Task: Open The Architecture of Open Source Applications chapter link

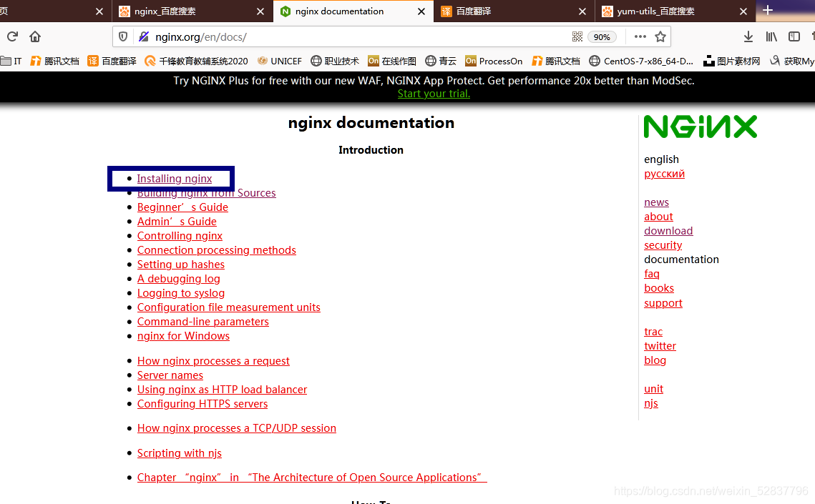Action: click(312, 478)
